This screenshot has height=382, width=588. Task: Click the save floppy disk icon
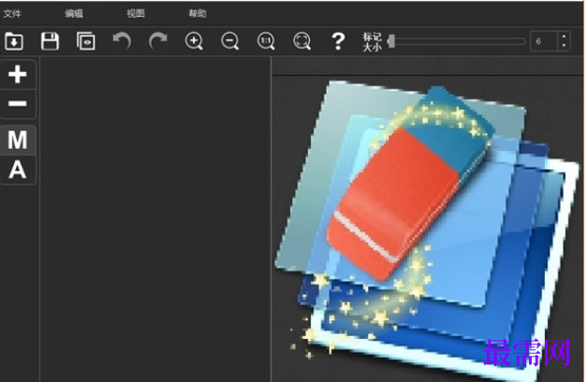coord(50,41)
